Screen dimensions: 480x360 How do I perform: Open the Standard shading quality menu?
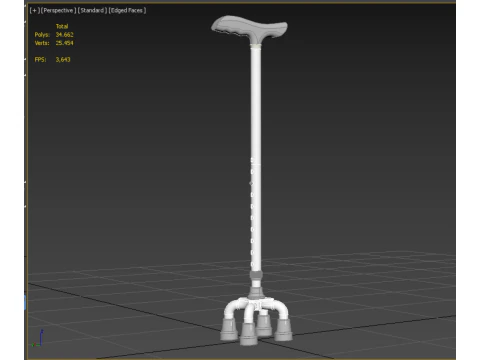coord(92,10)
